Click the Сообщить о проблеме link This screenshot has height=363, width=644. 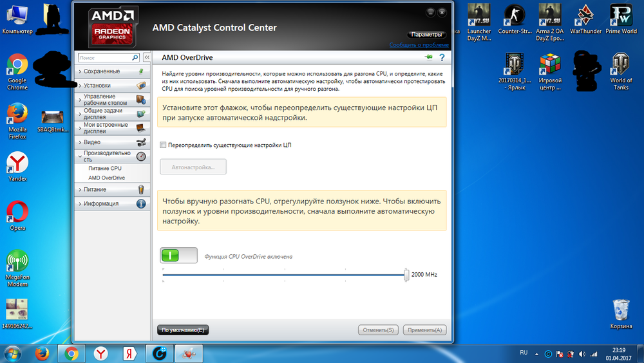tap(419, 45)
